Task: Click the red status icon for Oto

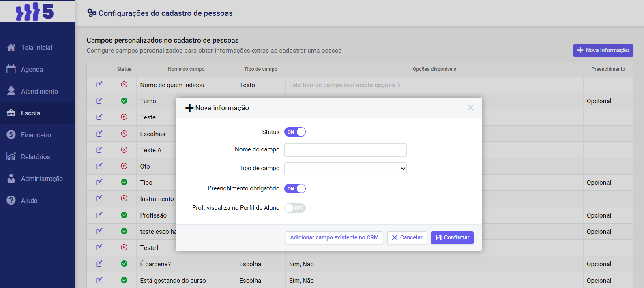Action: [x=124, y=166]
